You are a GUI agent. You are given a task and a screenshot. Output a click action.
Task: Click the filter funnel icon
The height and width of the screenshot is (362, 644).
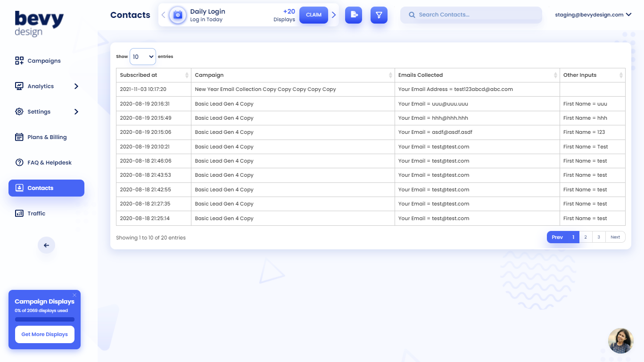(379, 15)
